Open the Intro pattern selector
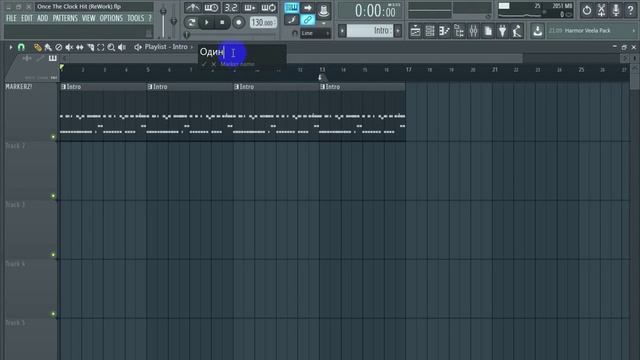This screenshot has width=640, height=360. click(370, 31)
